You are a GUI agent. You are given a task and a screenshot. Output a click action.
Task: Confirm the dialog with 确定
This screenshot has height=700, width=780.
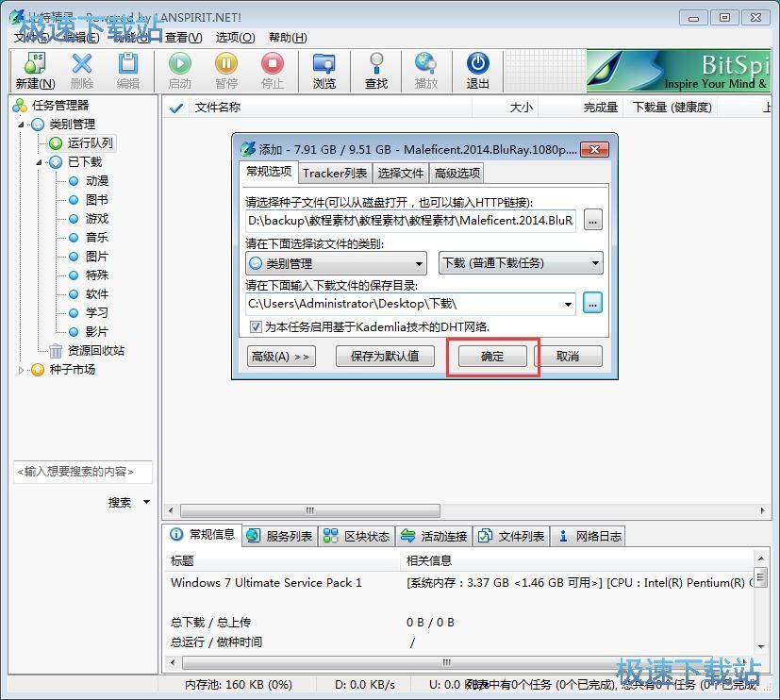(492, 357)
